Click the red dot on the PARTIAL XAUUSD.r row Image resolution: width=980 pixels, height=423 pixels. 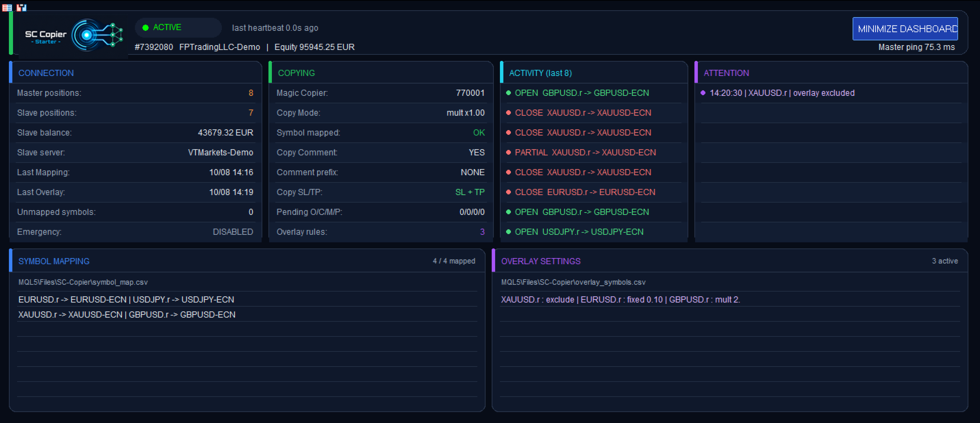click(x=508, y=153)
